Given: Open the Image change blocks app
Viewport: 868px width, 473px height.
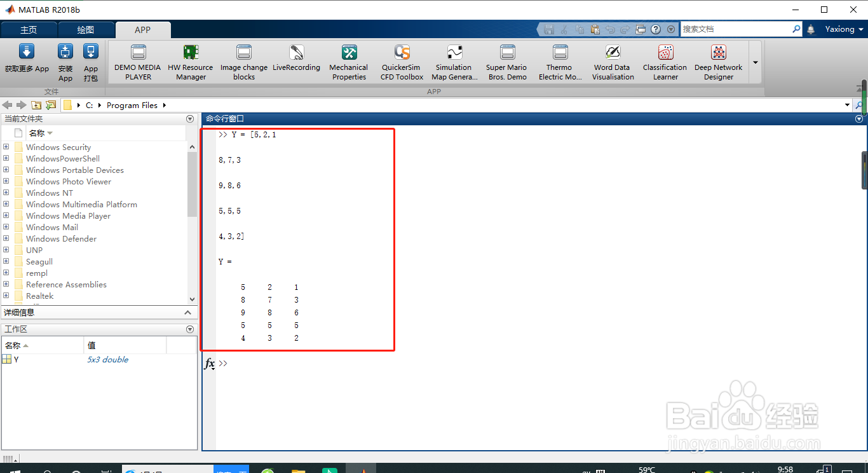Looking at the screenshot, I should tap(244, 62).
